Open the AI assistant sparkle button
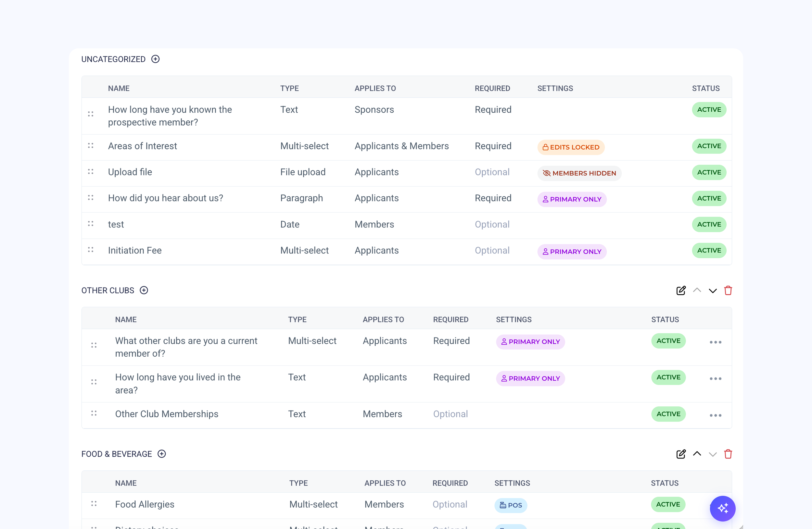 723,509
